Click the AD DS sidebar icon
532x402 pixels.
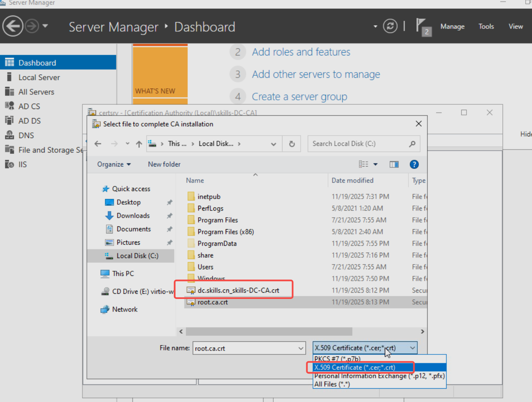9,121
